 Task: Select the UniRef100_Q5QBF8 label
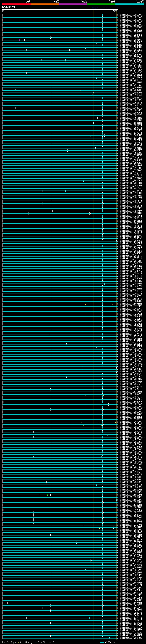(131, 542)
